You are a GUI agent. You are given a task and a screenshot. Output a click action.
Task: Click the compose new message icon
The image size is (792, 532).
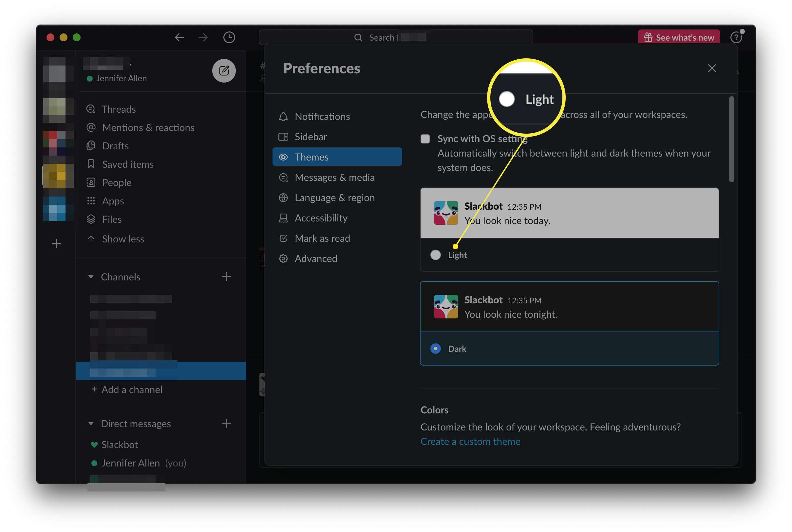224,70
